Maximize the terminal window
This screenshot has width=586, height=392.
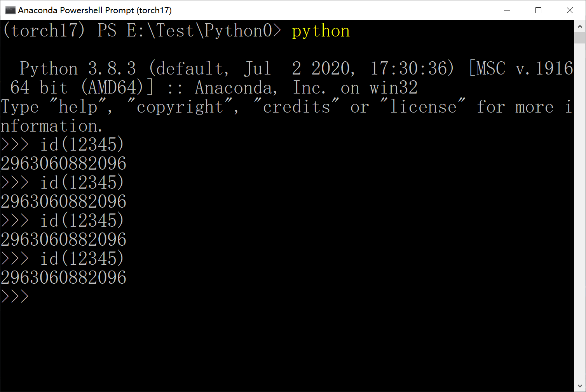[x=538, y=10]
